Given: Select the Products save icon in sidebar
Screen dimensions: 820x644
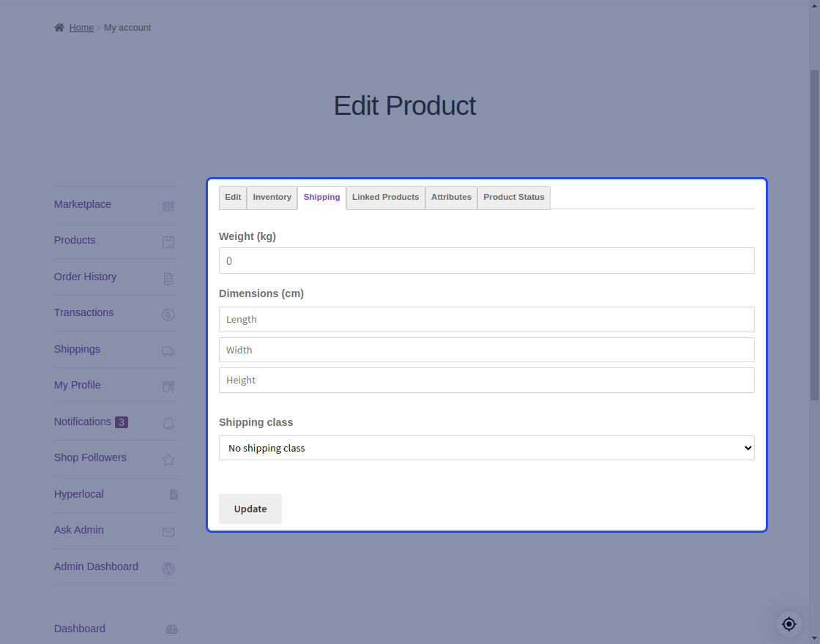Looking at the screenshot, I should coord(168,241).
